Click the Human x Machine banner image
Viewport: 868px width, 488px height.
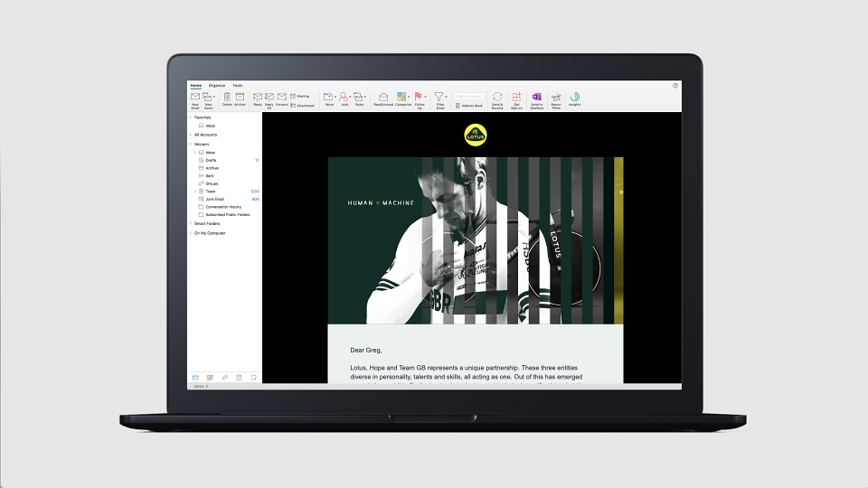(476, 240)
